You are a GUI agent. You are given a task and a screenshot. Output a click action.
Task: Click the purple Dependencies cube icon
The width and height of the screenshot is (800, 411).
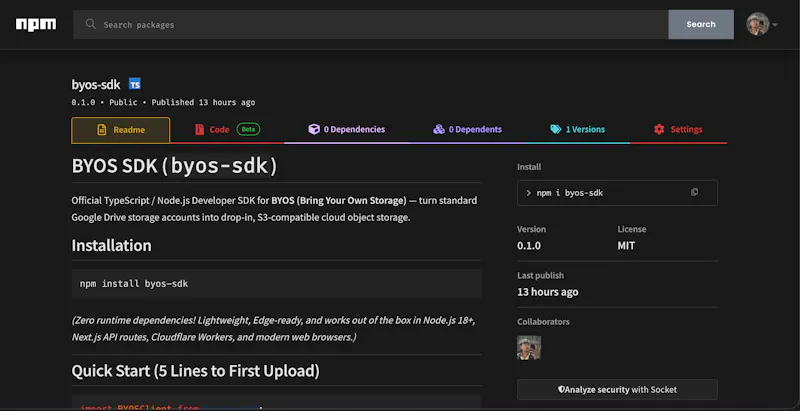tap(314, 129)
